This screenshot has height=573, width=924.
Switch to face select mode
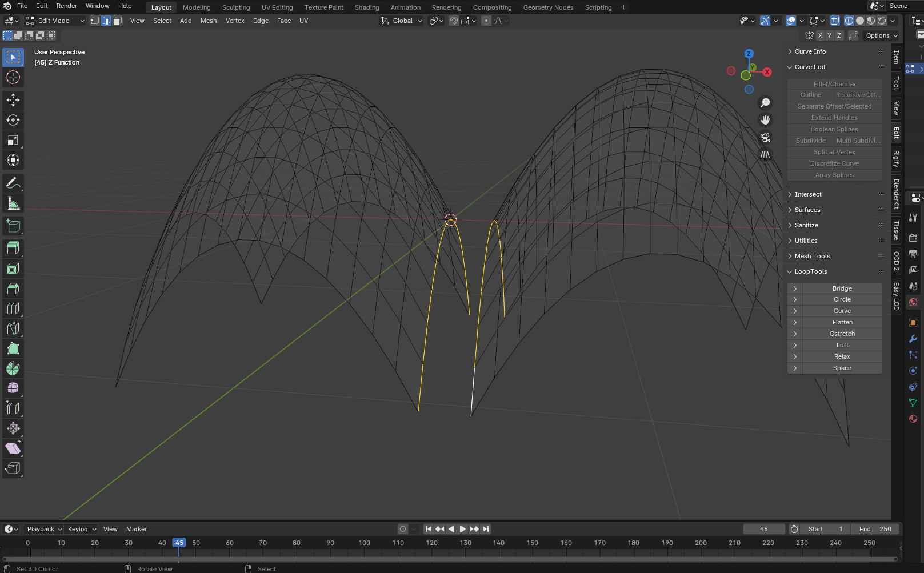point(117,21)
